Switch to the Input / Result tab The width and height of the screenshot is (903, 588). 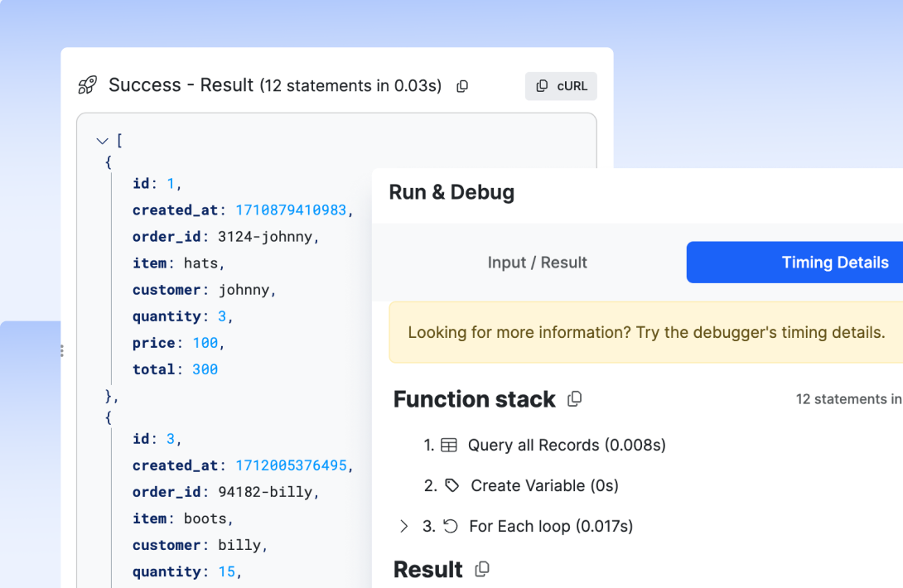click(537, 262)
